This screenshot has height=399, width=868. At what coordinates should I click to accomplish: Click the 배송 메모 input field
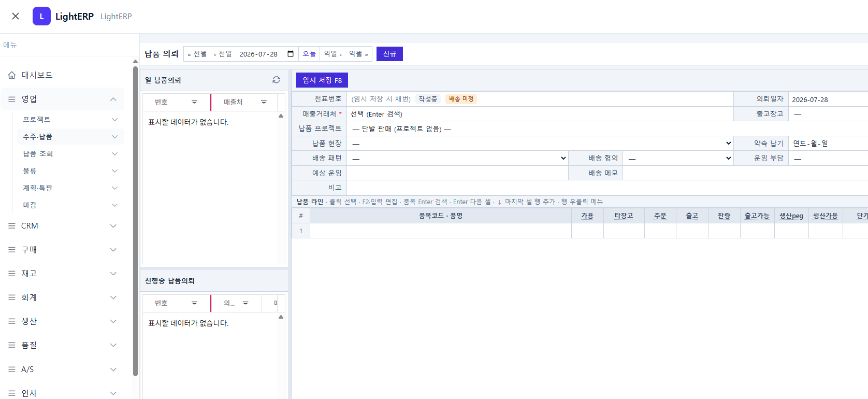click(x=745, y=173)
